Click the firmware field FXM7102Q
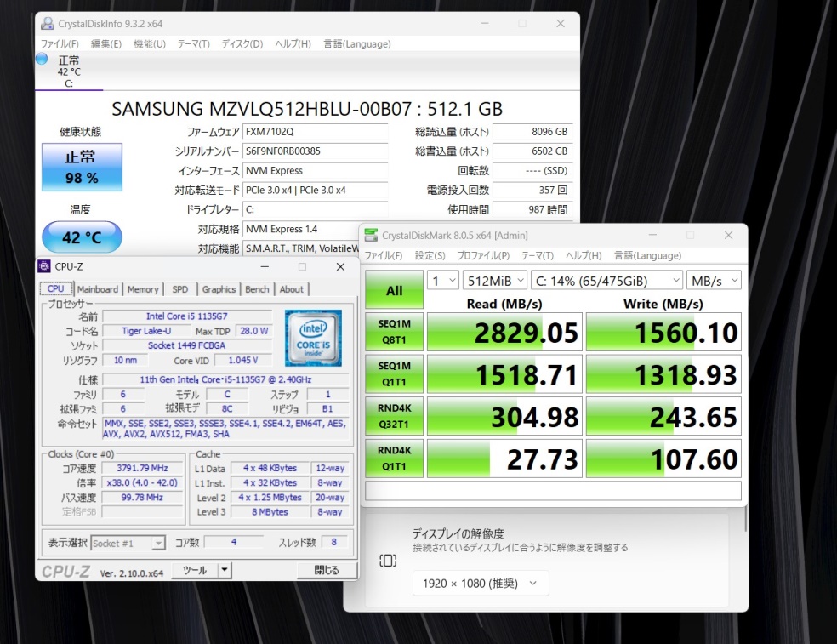The width and height of the screenshot is (837, 644). [315, 132]
